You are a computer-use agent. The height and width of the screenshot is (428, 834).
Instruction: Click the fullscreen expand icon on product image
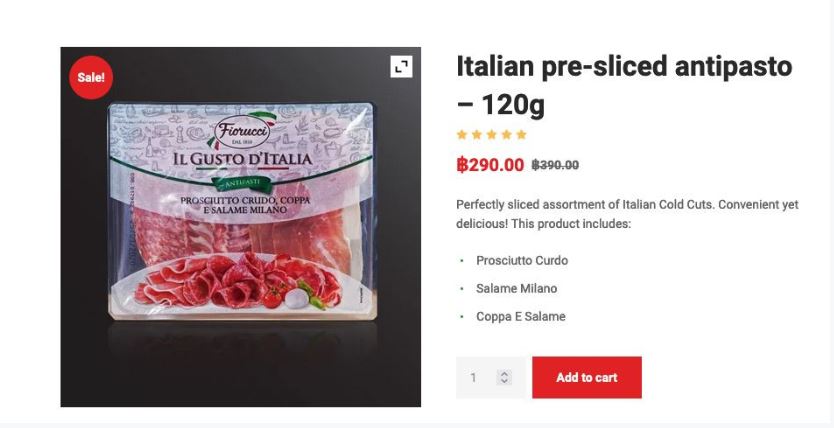click(401, 66)
